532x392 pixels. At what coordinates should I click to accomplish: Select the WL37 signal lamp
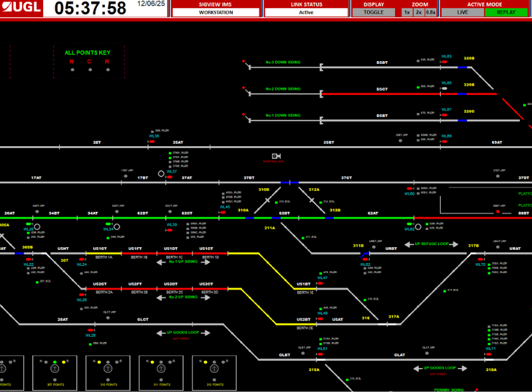click(x=170, y=177)
